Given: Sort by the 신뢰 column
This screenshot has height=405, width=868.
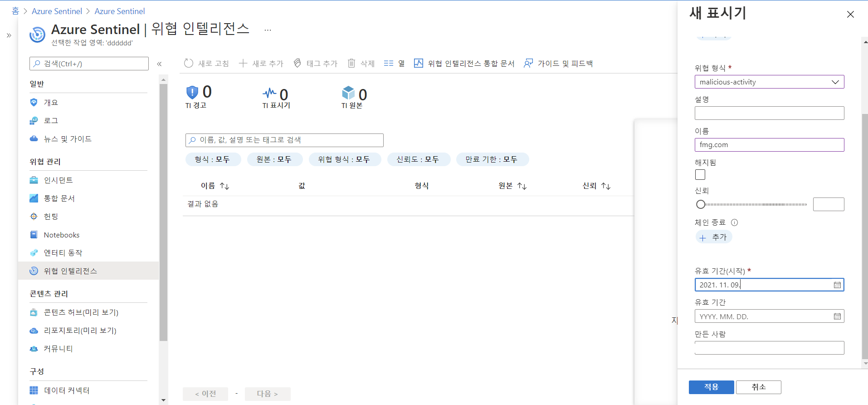Looking at the screenshot, I should click(x=596, y=186).
